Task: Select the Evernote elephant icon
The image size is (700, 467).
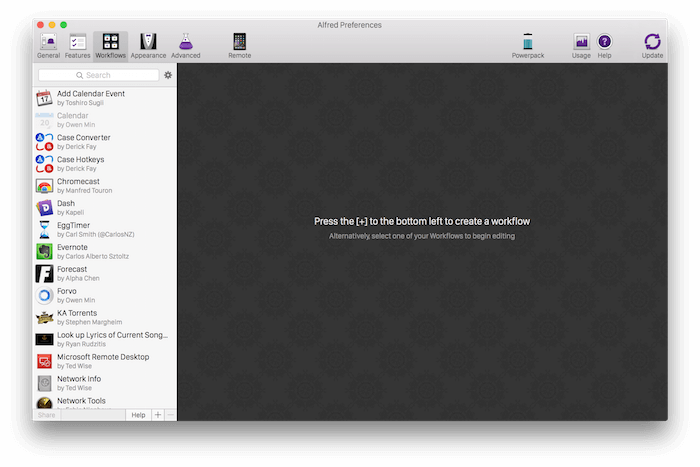Action: (44, 251)
